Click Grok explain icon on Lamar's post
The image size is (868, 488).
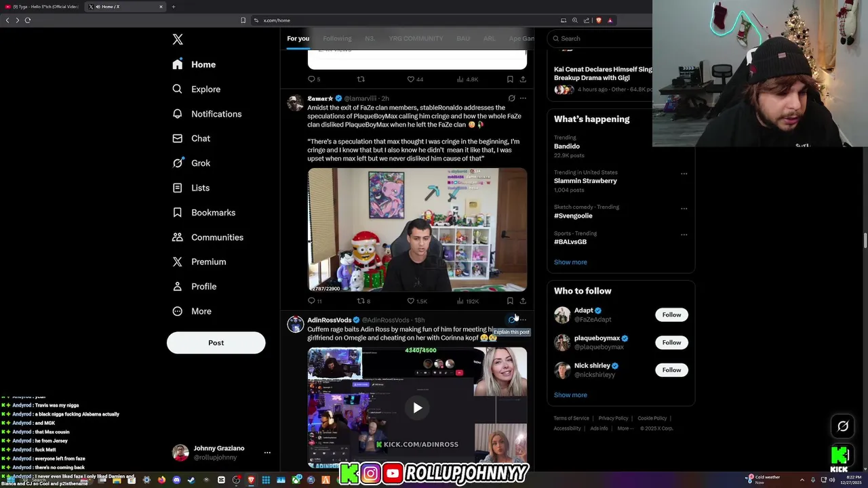coord(512,98)
